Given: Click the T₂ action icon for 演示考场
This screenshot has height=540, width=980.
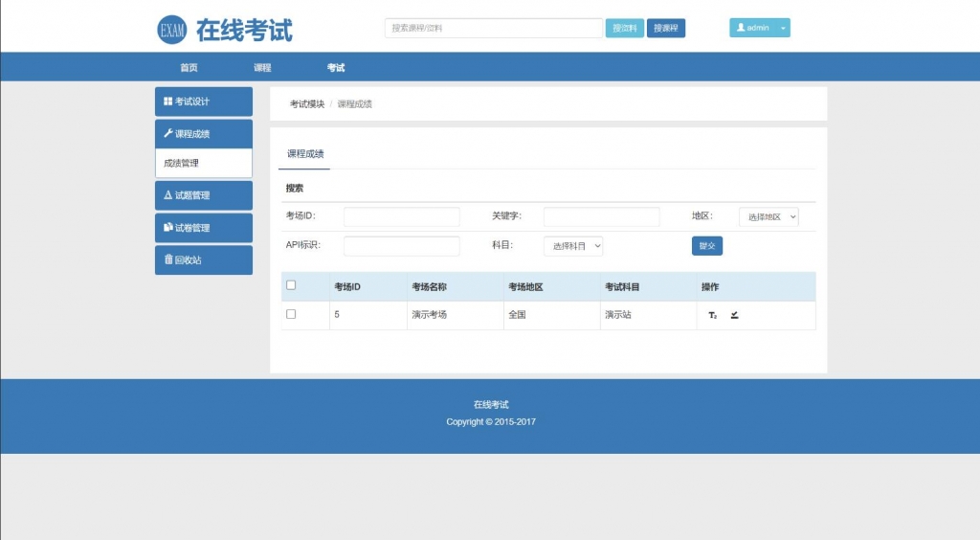Looking at the screenshot, I should tap(712, 315).
